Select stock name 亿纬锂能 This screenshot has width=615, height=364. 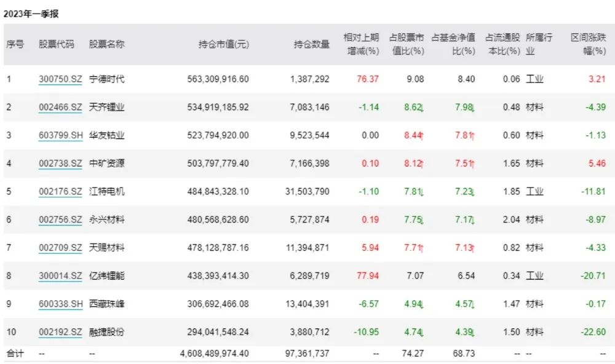point(106,275)
